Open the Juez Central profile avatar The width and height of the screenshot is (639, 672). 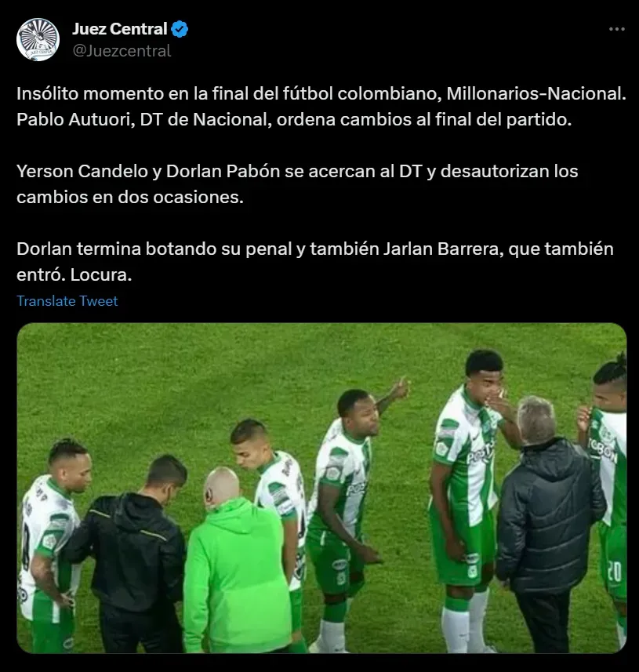[x=38, y=39]
